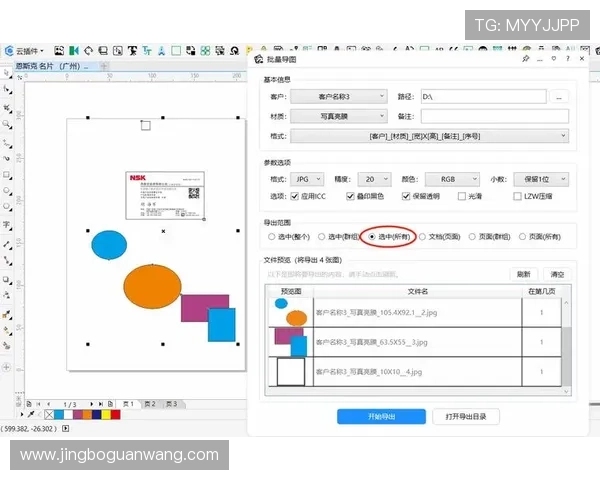600x480 pixels.
Task: Select the 页面(所有) radio option
Action: point(522,237)
